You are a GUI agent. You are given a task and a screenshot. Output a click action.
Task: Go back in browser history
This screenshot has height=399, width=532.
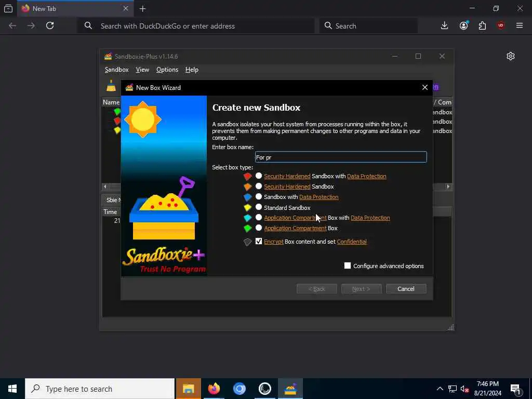12,25
